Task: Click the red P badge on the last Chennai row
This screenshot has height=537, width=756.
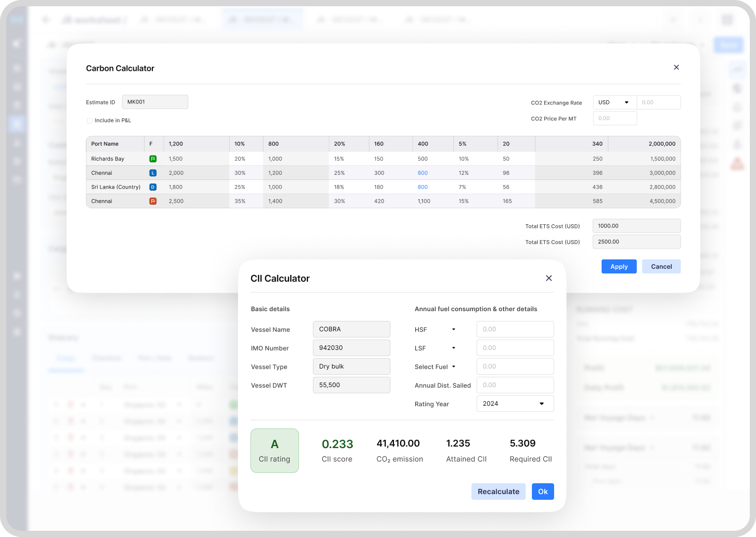Action: coord(153,201)
